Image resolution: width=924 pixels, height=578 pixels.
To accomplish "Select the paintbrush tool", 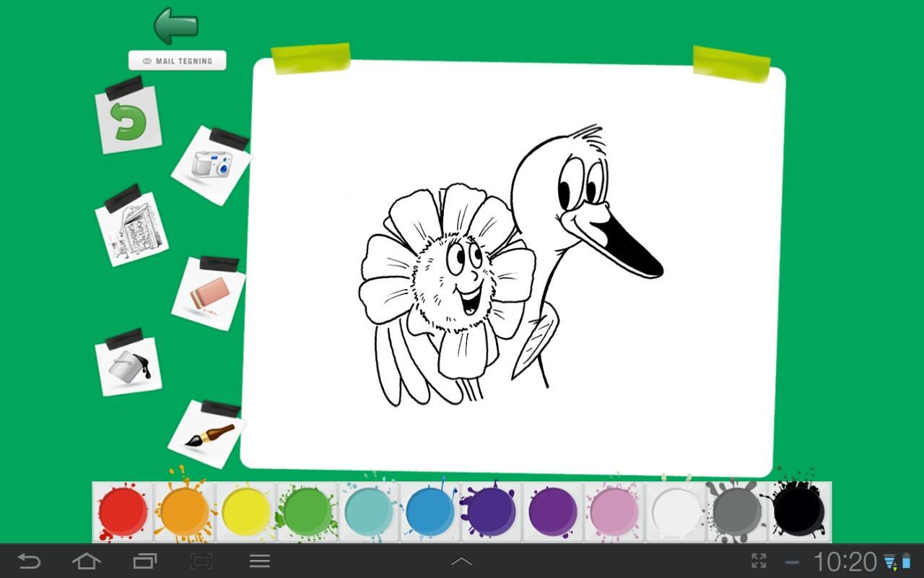I will [x=208, y=434].
